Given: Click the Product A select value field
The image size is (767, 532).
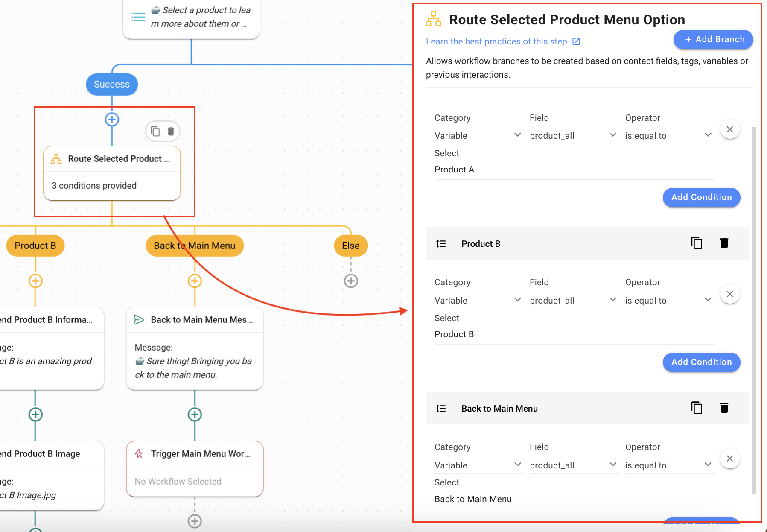Looking at the screenshot, I should click(574, 170).
